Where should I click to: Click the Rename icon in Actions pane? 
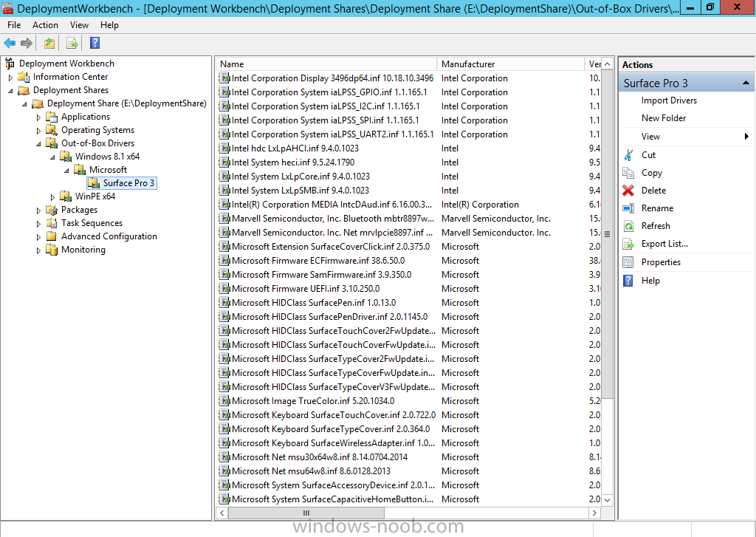coord(628,208)
